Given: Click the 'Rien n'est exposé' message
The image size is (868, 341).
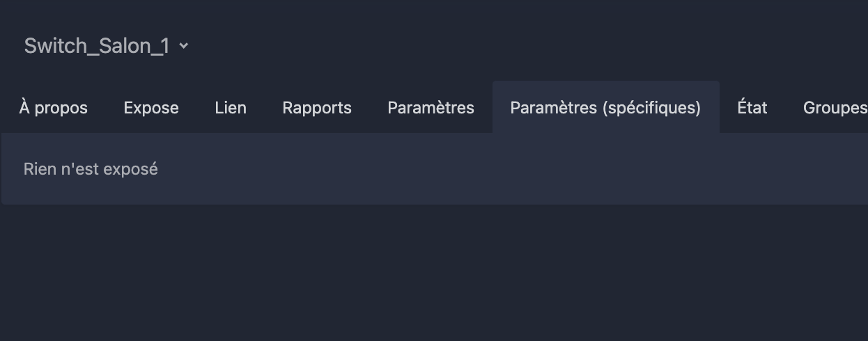Looking at the screenshot, I should click(91, 169).
